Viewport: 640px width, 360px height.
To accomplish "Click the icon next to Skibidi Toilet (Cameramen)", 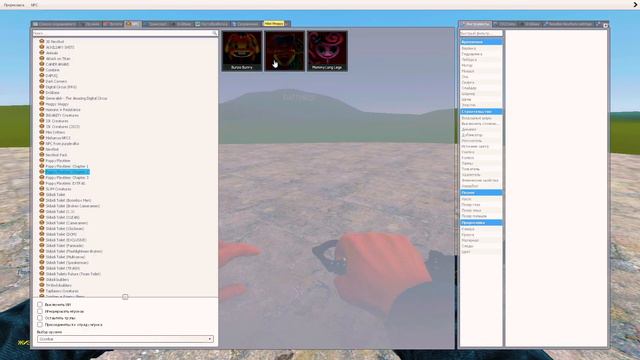I will (42, 223).
